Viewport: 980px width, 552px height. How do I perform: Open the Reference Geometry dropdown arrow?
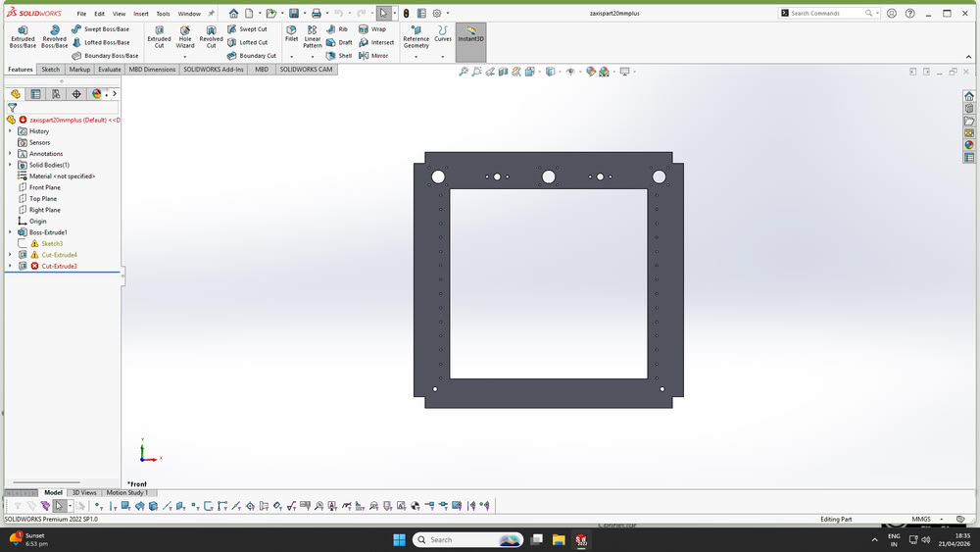coord(416,57)
